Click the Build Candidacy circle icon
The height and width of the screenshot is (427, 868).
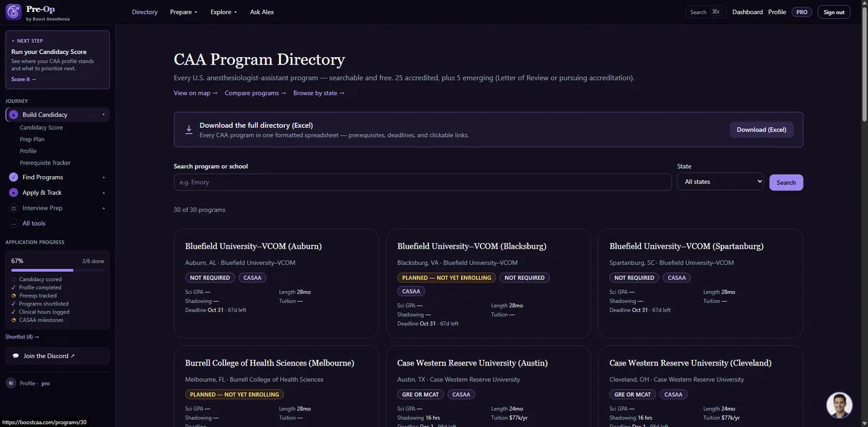tap(14, 115)
